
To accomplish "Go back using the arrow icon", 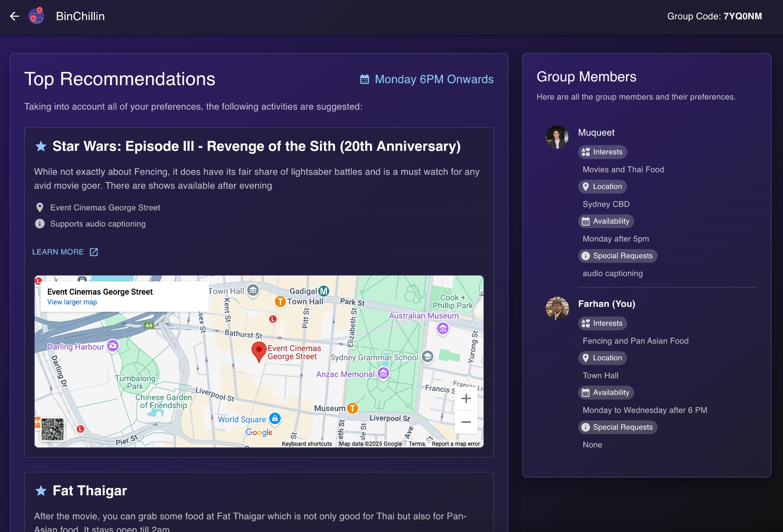I will click(x=15, y=16).
